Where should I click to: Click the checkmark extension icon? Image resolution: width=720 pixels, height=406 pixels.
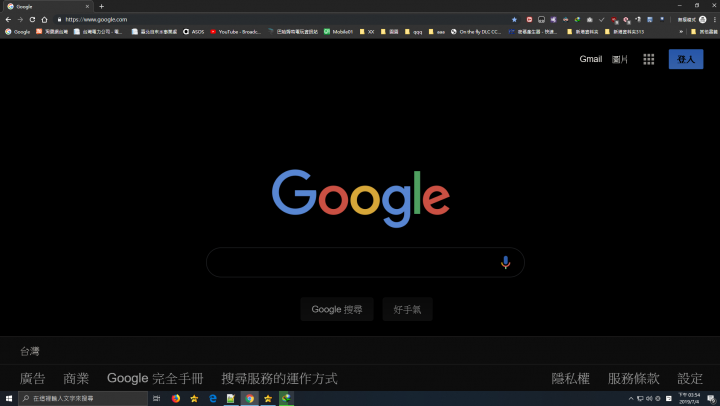[x=602, y=19]
